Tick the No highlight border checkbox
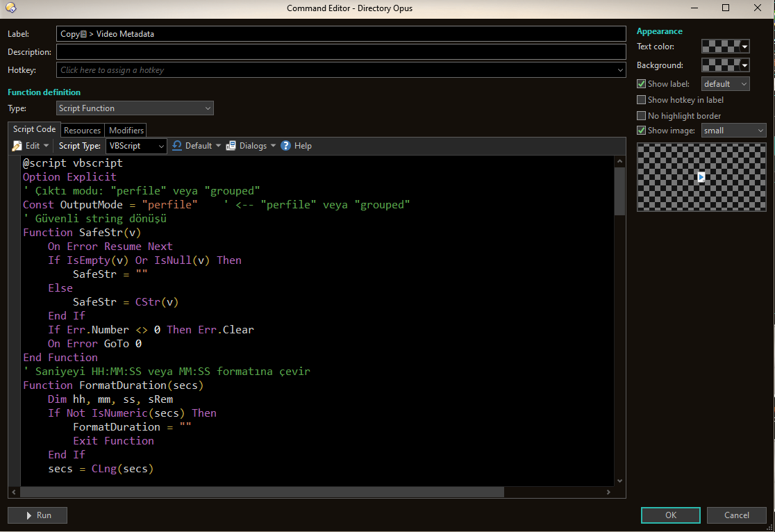The height and width of the screenshot is (532, 775). point(642,116)
